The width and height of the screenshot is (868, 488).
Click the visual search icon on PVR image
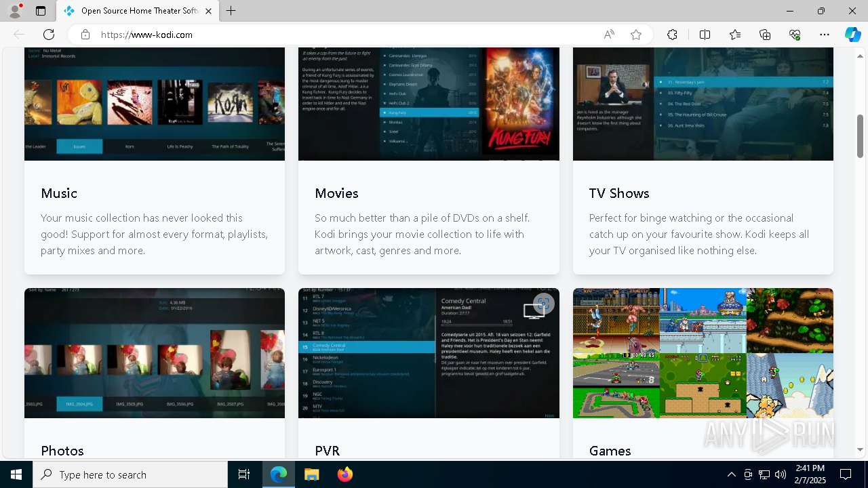click(543, 304)
